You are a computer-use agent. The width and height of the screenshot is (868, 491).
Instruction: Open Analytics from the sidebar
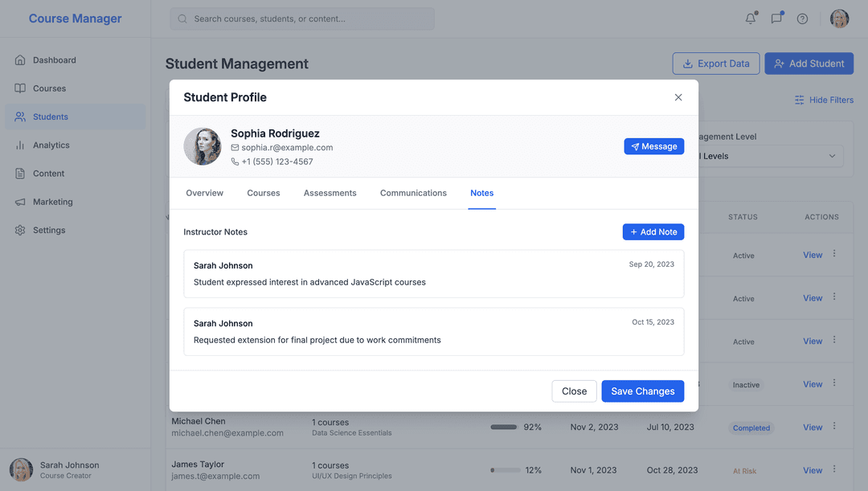pyautogui.click(x=51, y=145)
